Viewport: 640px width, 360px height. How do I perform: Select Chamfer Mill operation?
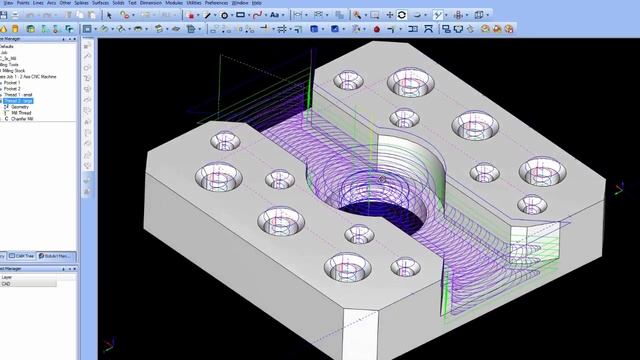(22, 119)
